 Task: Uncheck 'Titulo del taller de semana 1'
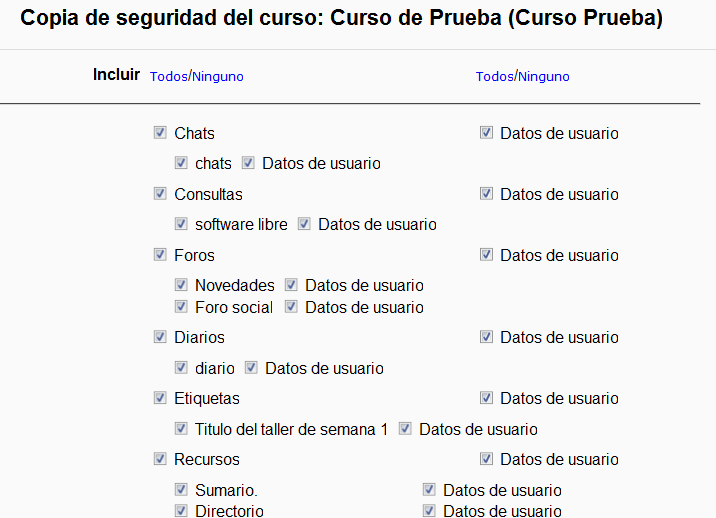pyautogui.click(x=181, y=429)
